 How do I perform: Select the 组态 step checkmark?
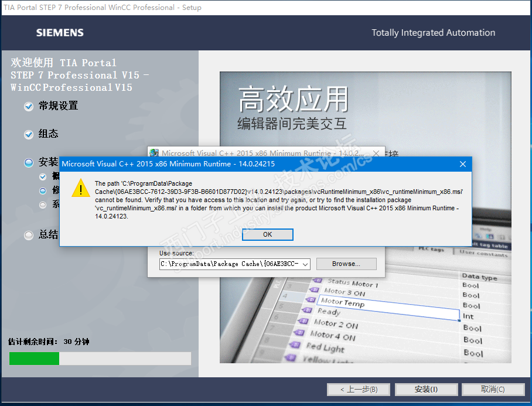coord(29,135)
